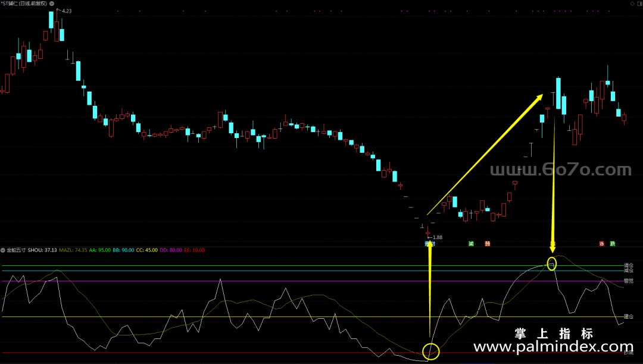Image resolution: width=643 pixels, height=364 pixels.
Task: Click the *ST辅仁 (日线,前复权) chart title
Action: click(x=24, y=4)
